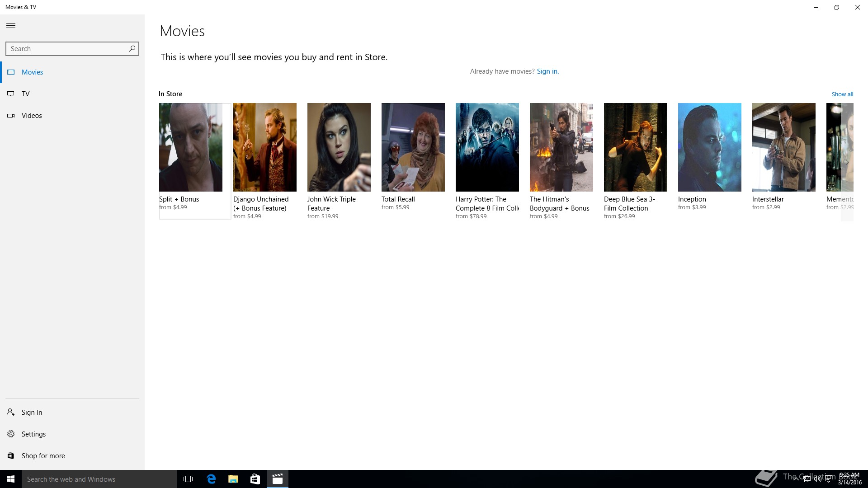Open the Settings page label
868x488 pixels.
pos(33,434)
